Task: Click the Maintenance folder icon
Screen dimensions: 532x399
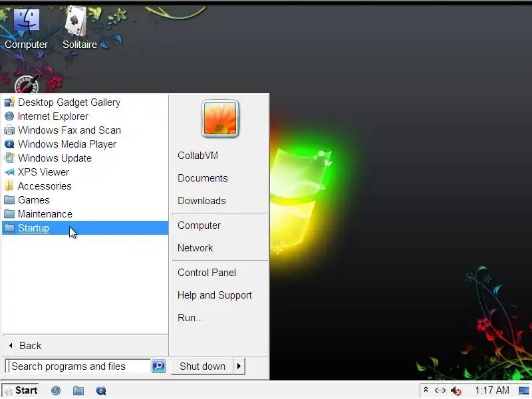Action: [x=9, y=213]
